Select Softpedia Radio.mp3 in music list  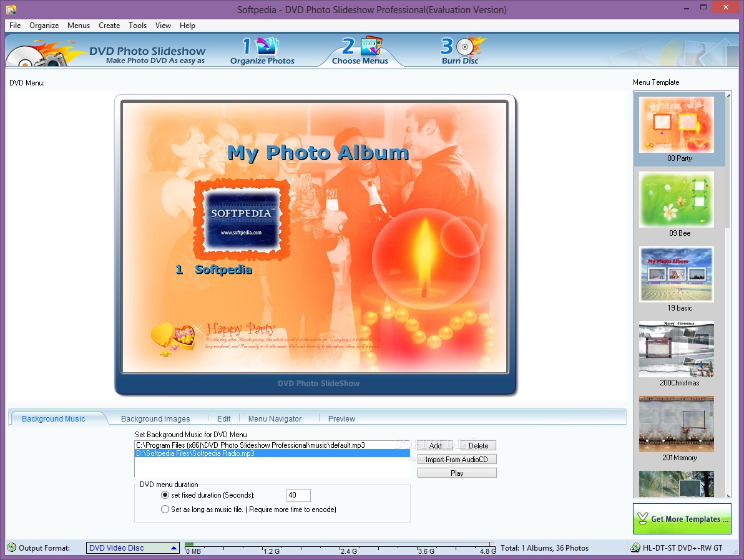pyautogui.click(x=272, y=453)
